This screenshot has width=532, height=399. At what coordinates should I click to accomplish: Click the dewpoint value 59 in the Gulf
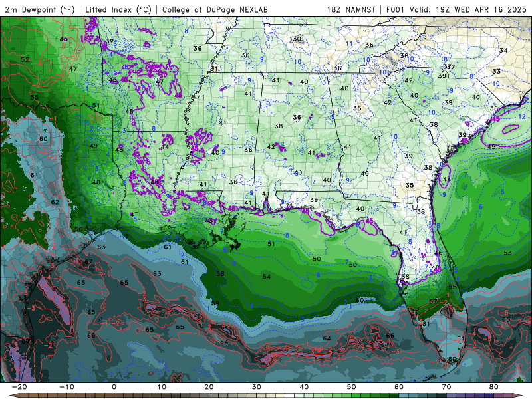pos(215,303)
